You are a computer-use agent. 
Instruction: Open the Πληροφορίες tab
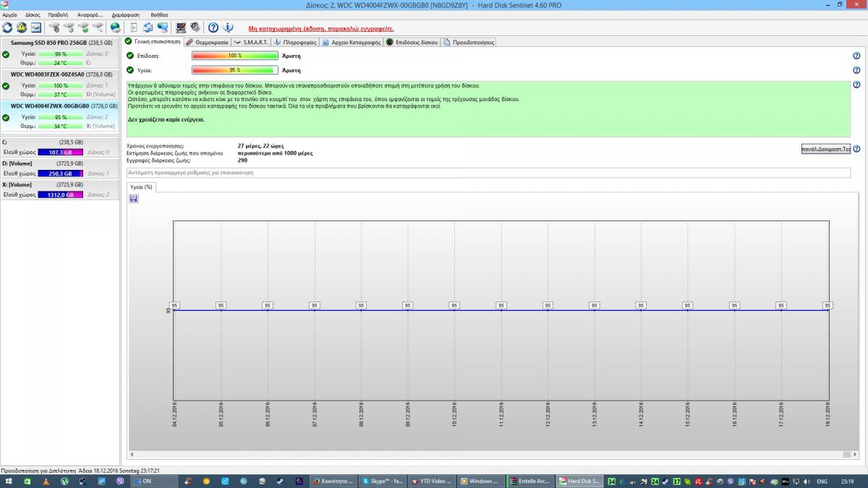(296, 42)
